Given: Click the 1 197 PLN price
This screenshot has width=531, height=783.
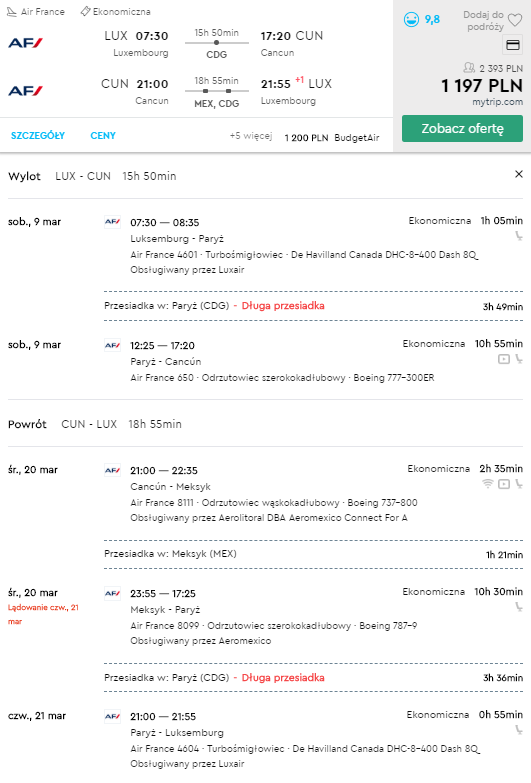Looking at the screenshot, I should (482, 86).
